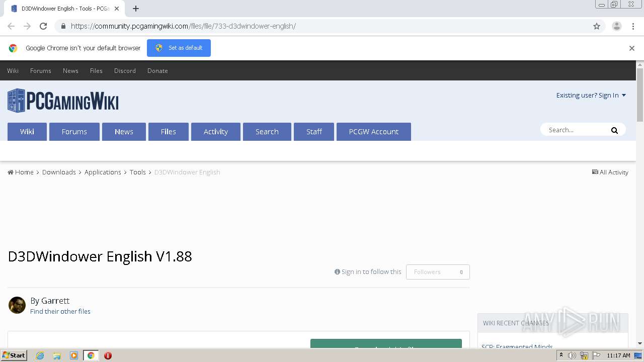This screenshot has height=362, width=644.
Task: Open Forums in the top dark bar
Action: (41, 71)
